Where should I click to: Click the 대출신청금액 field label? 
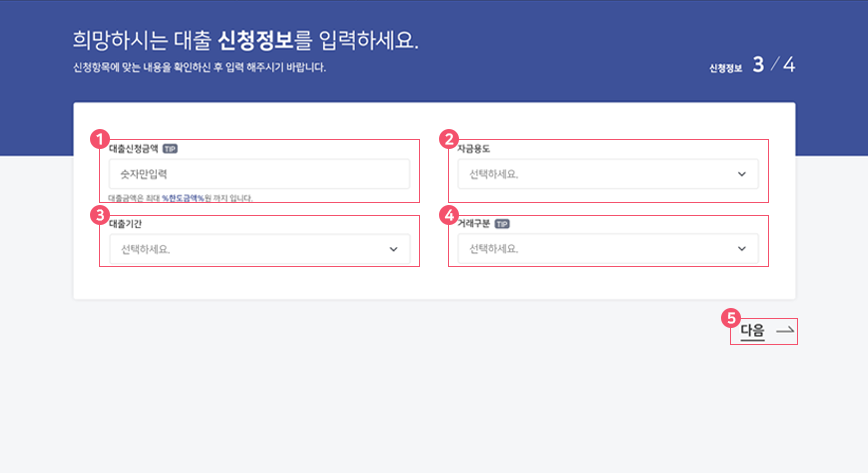click(x=132, y=148)
